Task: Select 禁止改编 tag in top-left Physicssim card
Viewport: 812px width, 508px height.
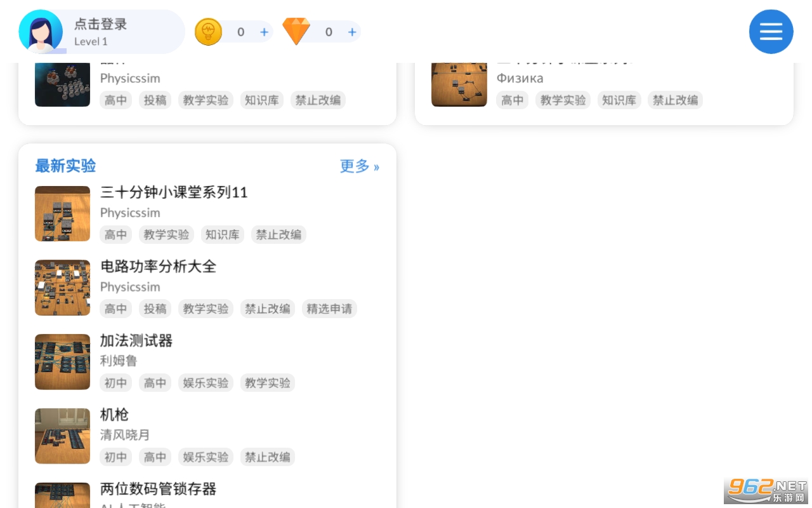Action: coord(318,100)
